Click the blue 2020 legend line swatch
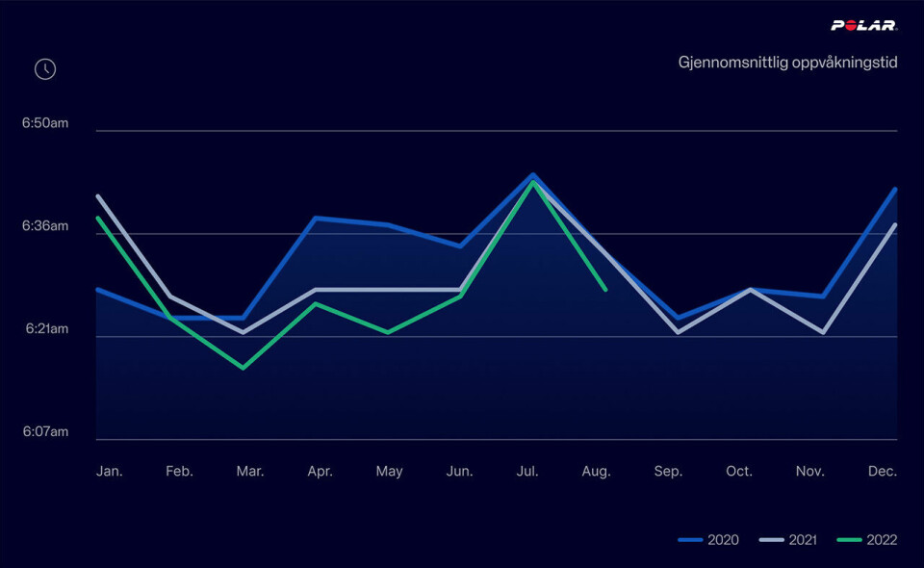Viewport: 924px width, 568px height. point(690,540)
